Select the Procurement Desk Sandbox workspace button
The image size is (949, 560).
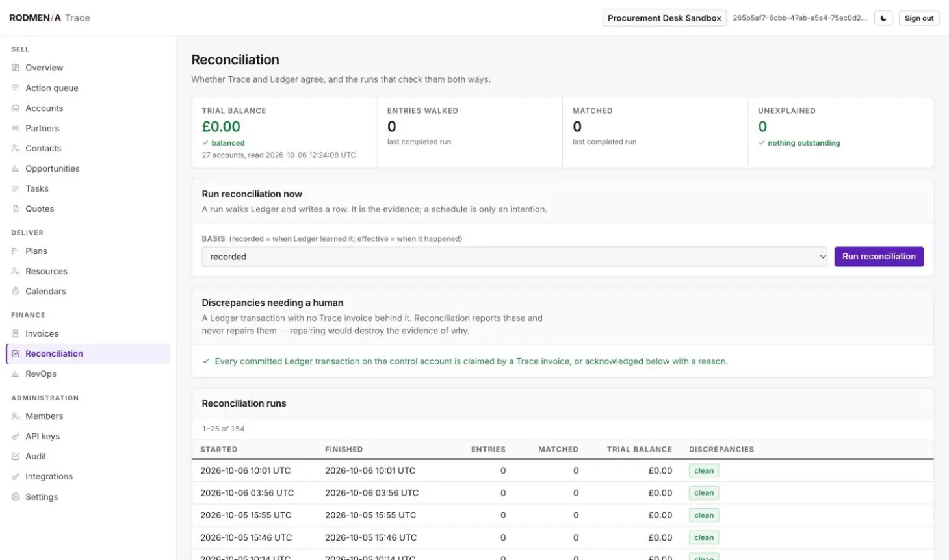664,18
